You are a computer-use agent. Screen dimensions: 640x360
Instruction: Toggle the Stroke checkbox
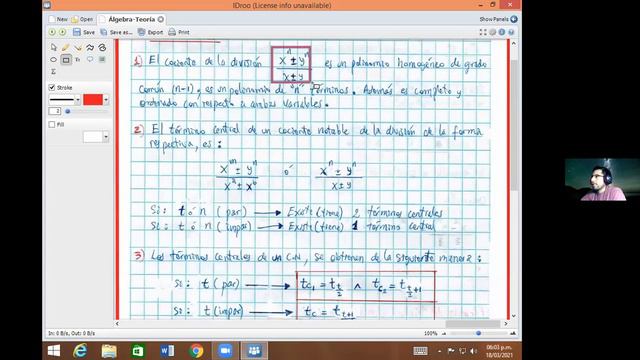(52, 87)
